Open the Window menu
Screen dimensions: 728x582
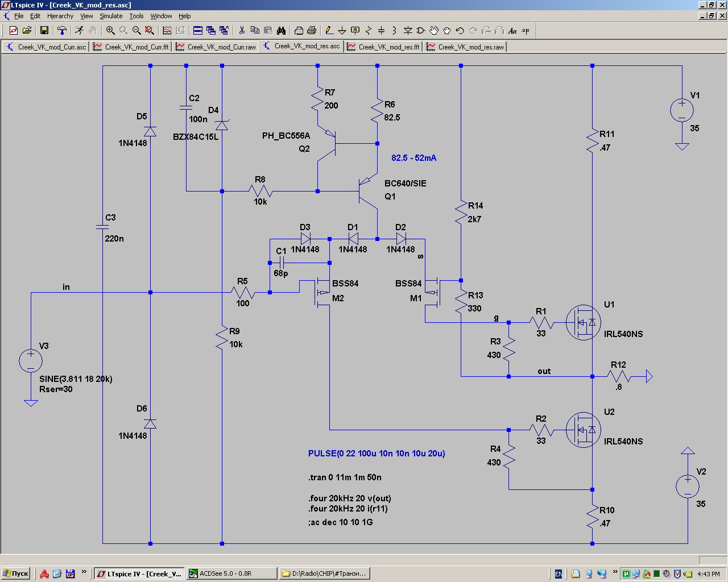click(x=161, y=16)
